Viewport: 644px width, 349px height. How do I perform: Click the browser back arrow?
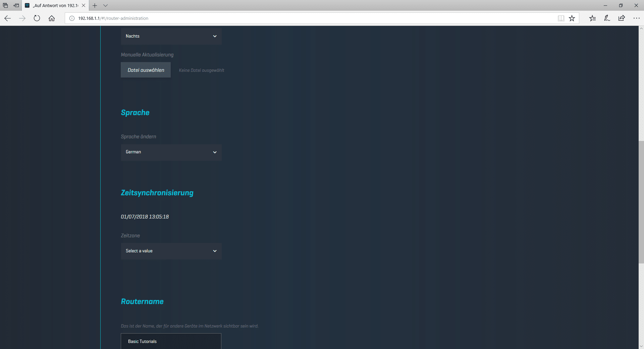click(8, 18)
